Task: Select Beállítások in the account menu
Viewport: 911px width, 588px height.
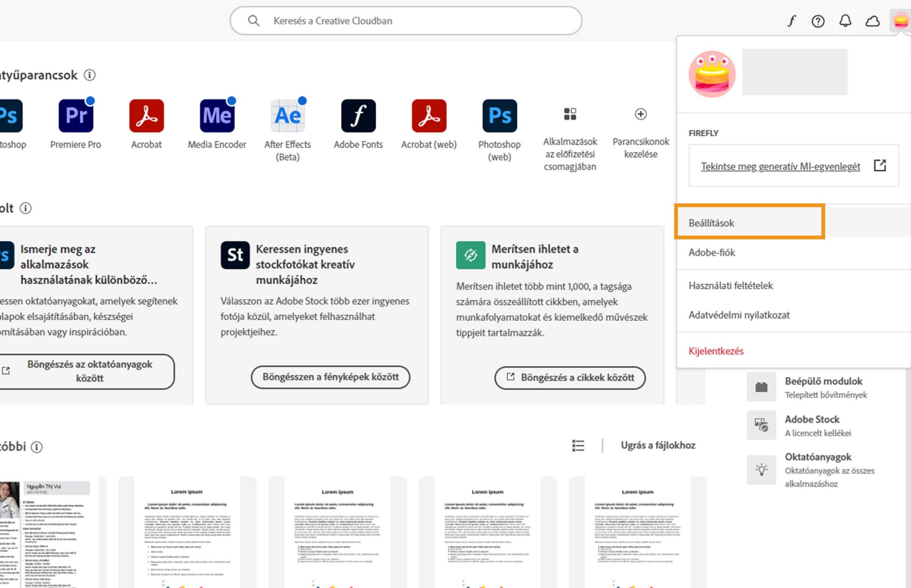Action: pyautogui.click(x=711, y=222)
